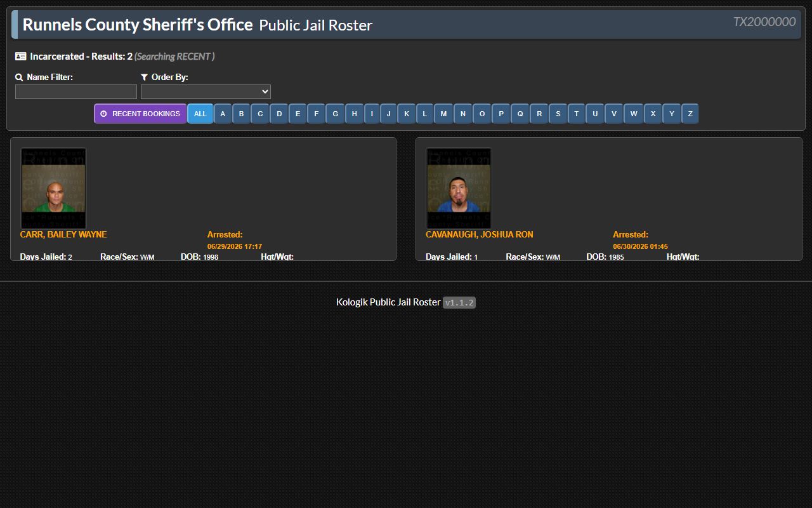This screenshot has height=508, width=812.
Task: Open Bailey Wayne Carr's mugshot thumbnail
Action: point(53,189)
